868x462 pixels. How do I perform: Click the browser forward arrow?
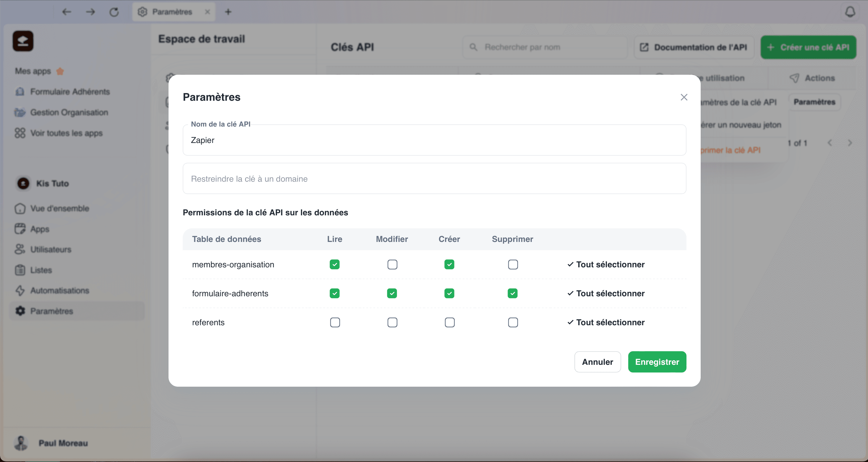(x=90, y=12)
